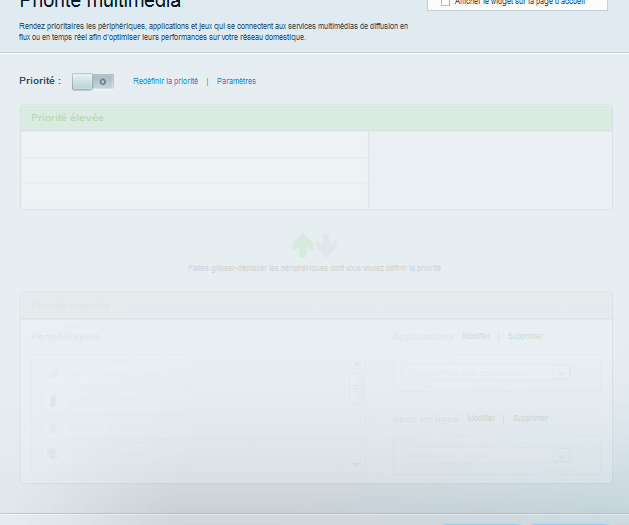Click Modifier next to Jeux en ligne
This screenshot has height=525, width=629.
tap(481, 418)
